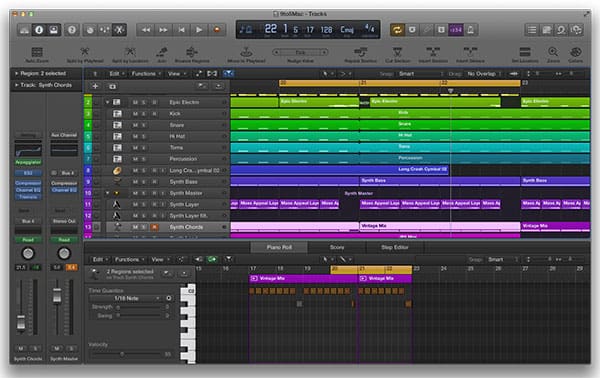Click the Insert Silence toolbar icon
This screenshot has width=600, height=378.
pyautogui.click(x=470, y=54)
